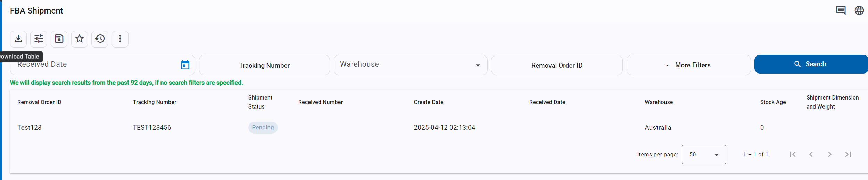The width and height of the screenshot is (868, 180).
Task: Open the globe language selector
Action: coord(859,10)
